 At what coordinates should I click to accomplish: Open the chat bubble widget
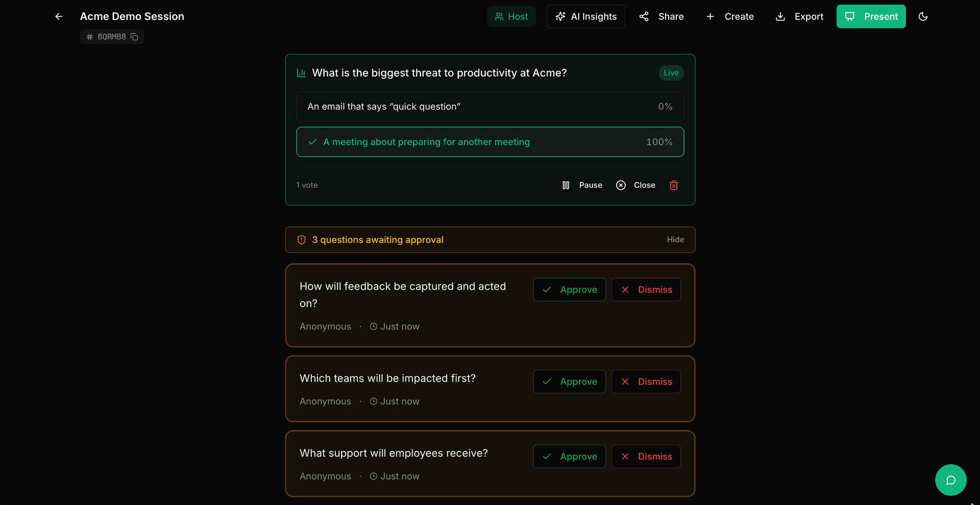[x=950, y=480]
